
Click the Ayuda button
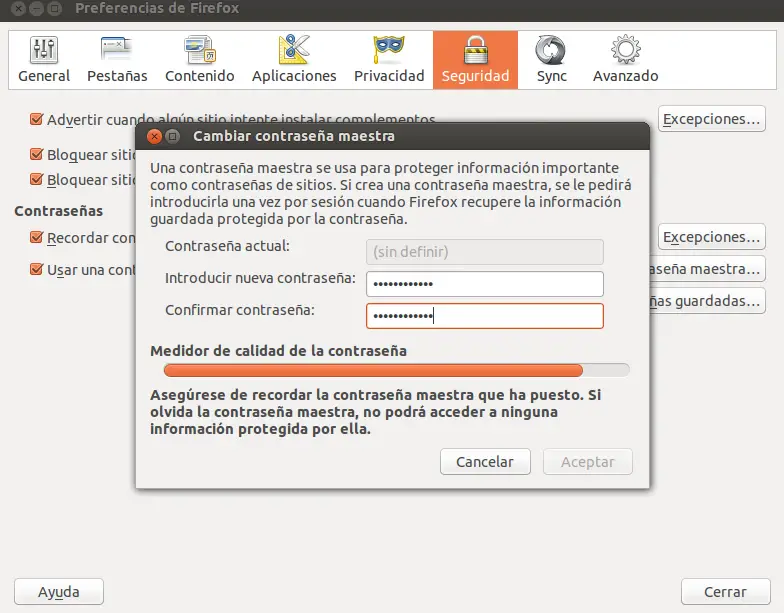coord(59,592)
